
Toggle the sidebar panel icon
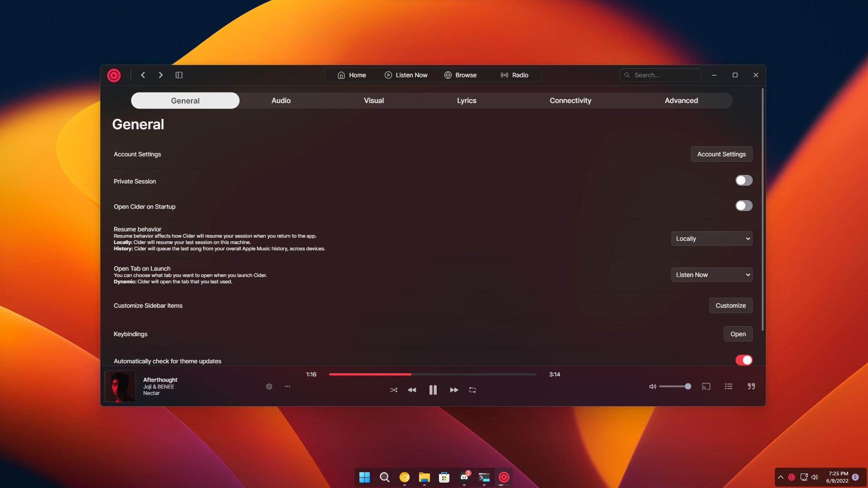[x=179, y=75]
